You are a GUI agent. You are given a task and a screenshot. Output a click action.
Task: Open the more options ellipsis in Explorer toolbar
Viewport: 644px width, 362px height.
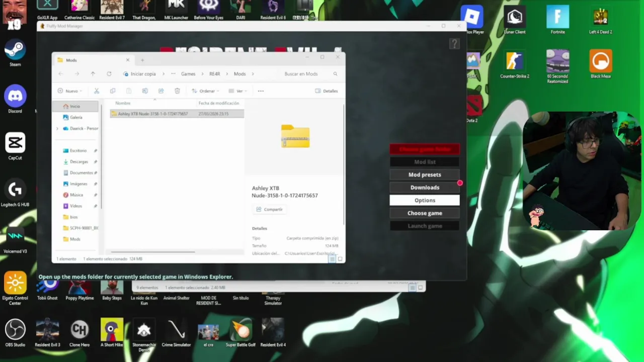point(261,91)
